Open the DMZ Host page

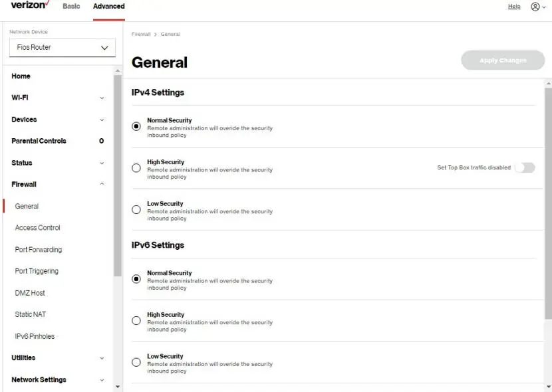click(x=31, y=292)
